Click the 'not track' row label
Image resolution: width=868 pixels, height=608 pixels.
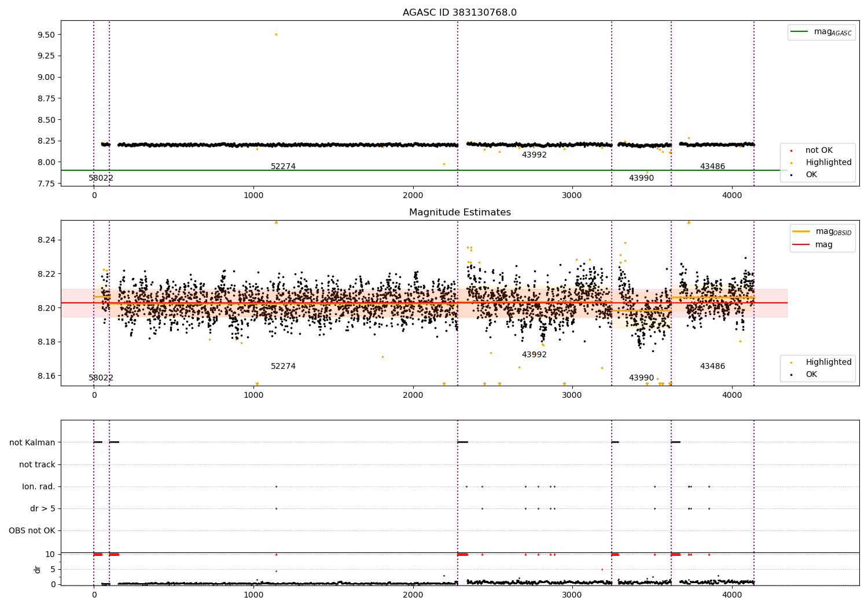click(x=37, y=464)
